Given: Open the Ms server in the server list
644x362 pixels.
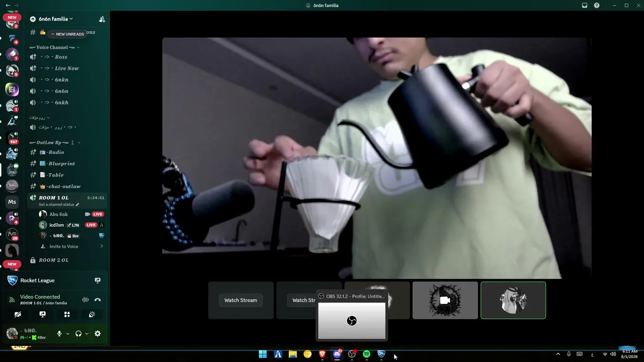Looking at the screenshot, I should click(x=12, y=202).
